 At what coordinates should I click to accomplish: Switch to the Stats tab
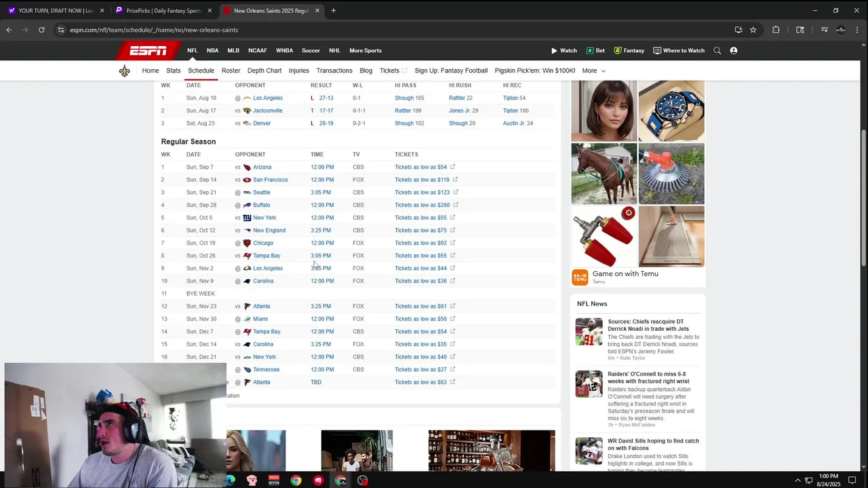[x=174, y=70]
